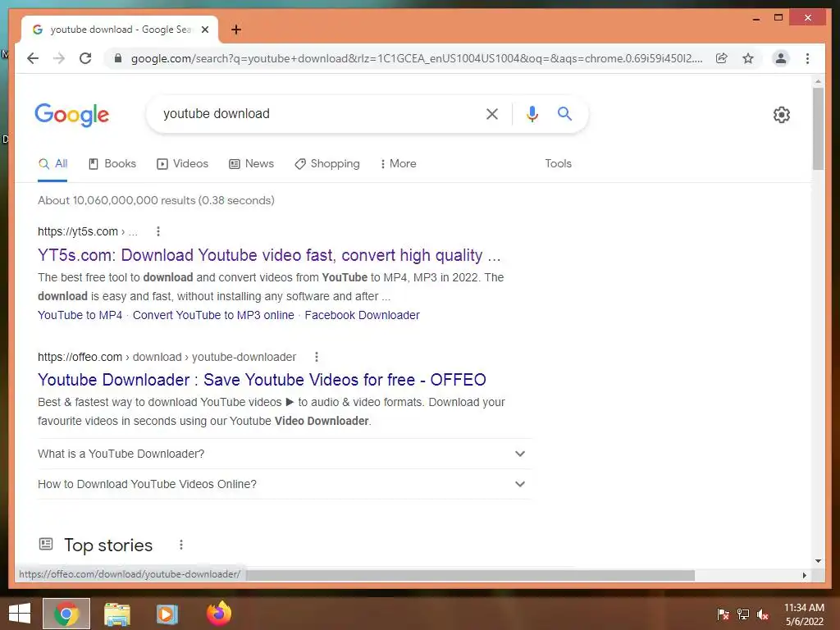Go back using the browser back arrow
Image resolution: width=840 pixels, height=630 pixels.
coord(33,58)
